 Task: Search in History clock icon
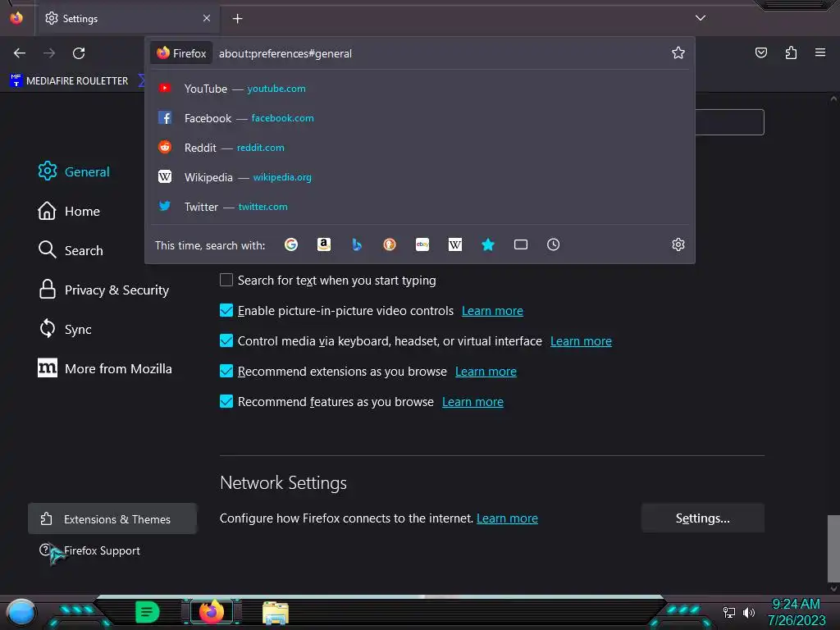click(554, 244)
